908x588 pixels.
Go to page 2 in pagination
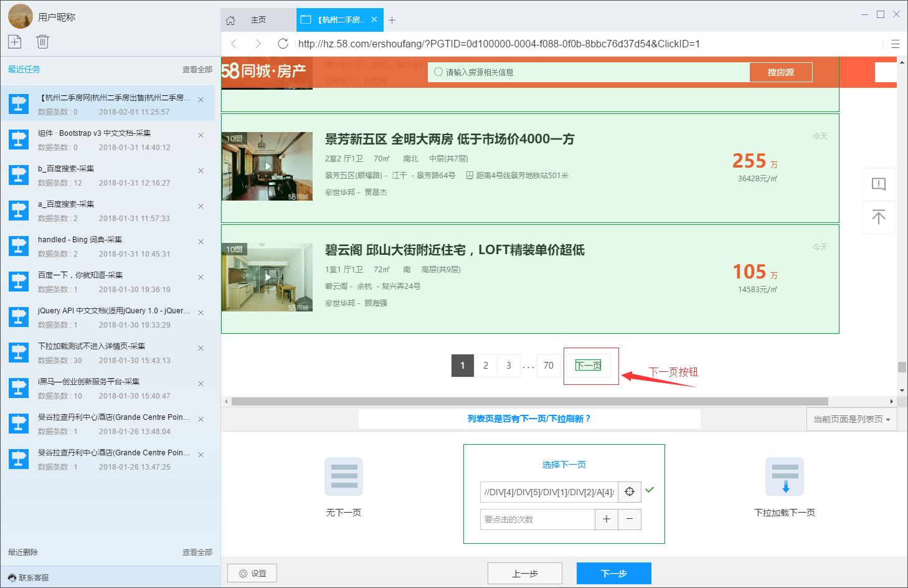click(x=486, y=366)
